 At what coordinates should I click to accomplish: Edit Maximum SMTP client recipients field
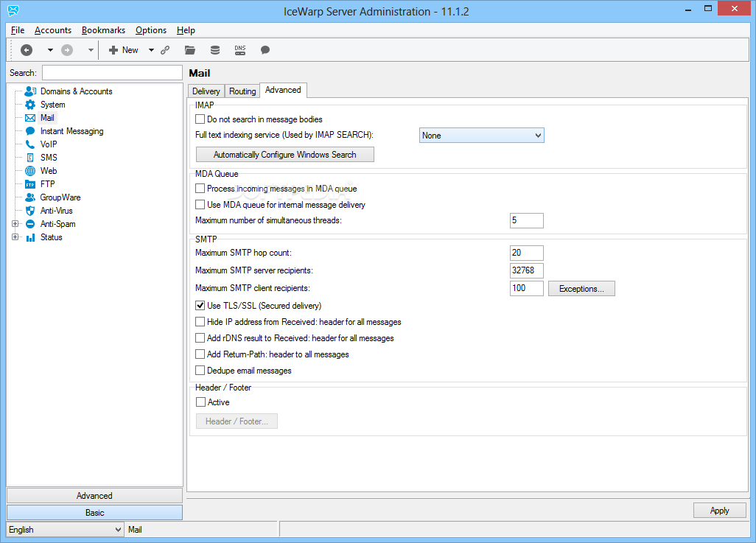point(527,288)
